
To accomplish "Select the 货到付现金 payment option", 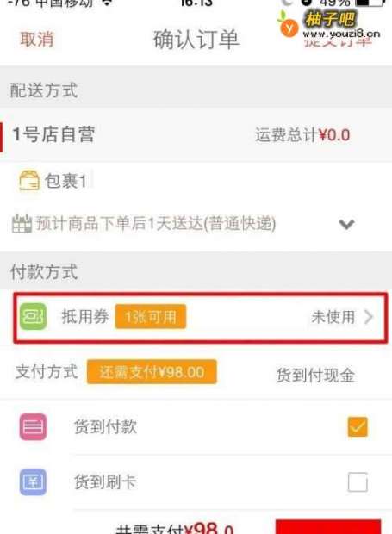I will (315, 376).
